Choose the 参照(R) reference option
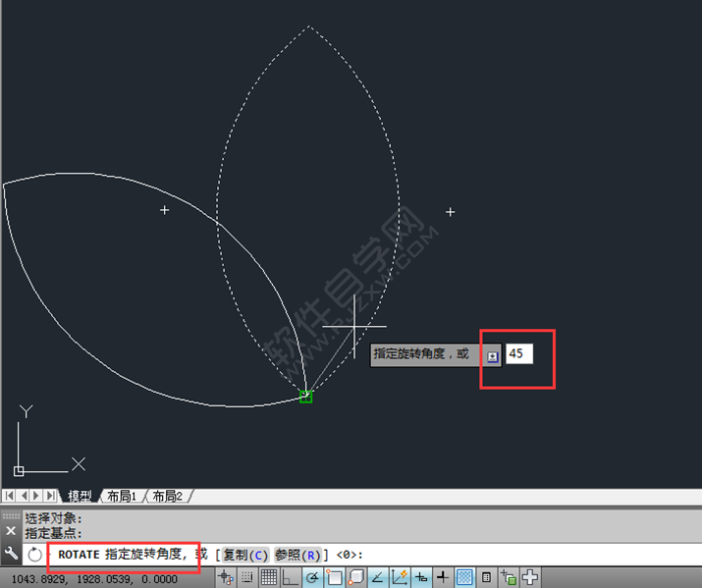Screen dimensions: 702x588 (x=297, y=556)
